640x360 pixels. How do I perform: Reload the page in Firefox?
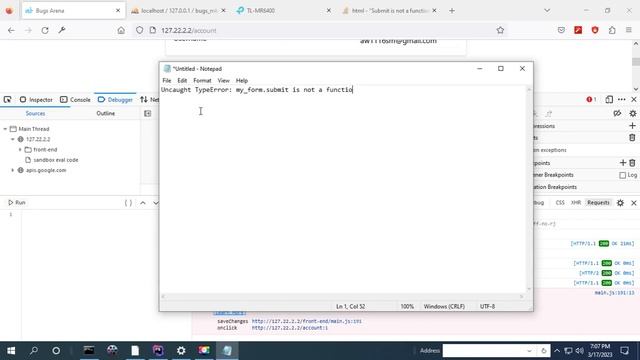coord(45,30)
